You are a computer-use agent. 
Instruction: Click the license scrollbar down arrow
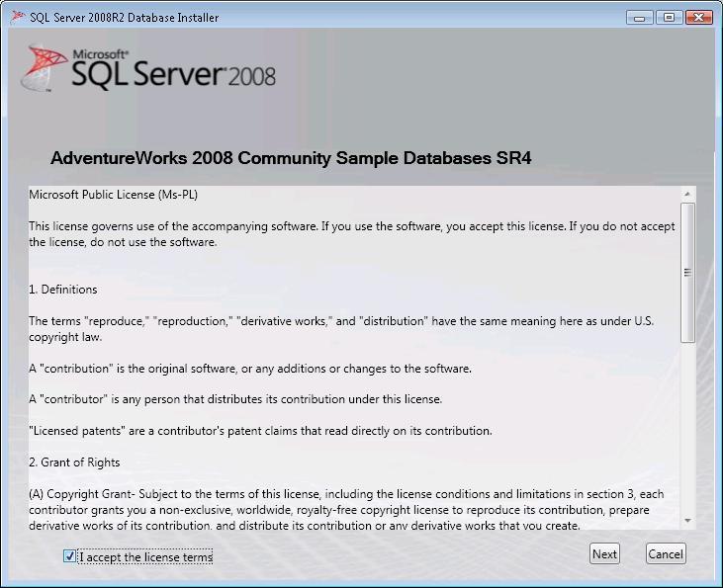(687, 520)
